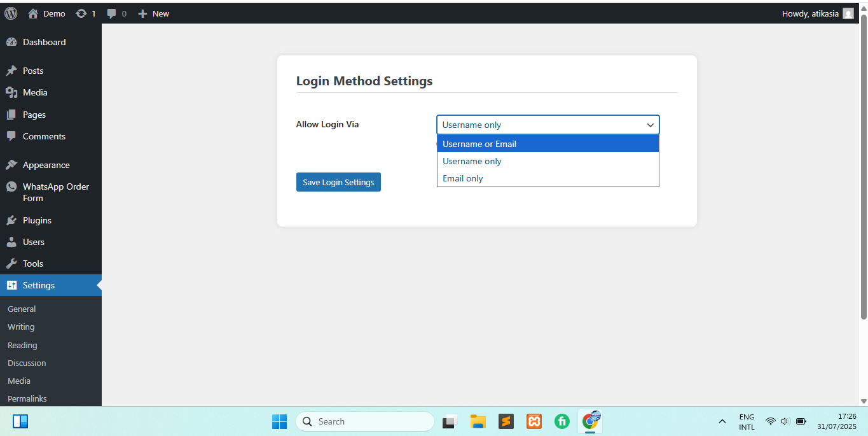868x436 pixels.
Task: Choose the Username or Email option
Action: pos(548,144)
